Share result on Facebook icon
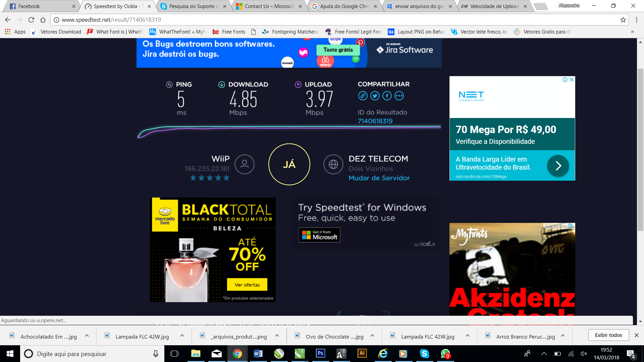The height and width of the screenshot is (362, 644). (x=387, y=96)
